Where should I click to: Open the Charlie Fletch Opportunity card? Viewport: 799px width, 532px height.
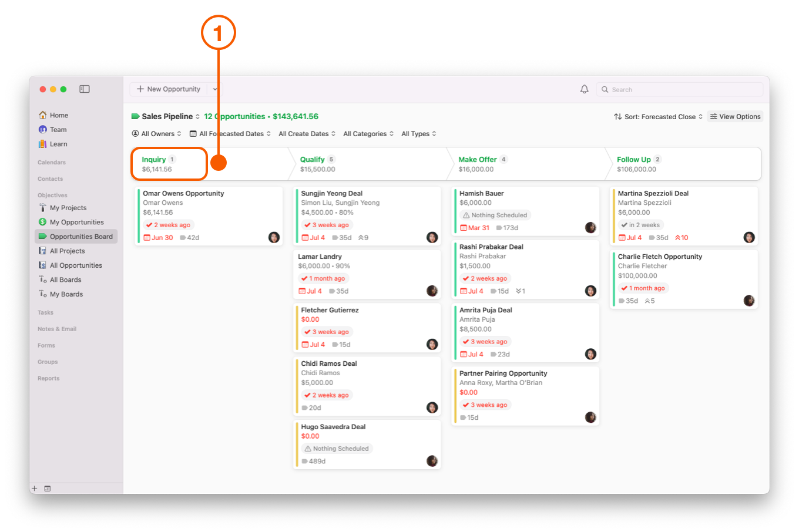pos(660,257)
